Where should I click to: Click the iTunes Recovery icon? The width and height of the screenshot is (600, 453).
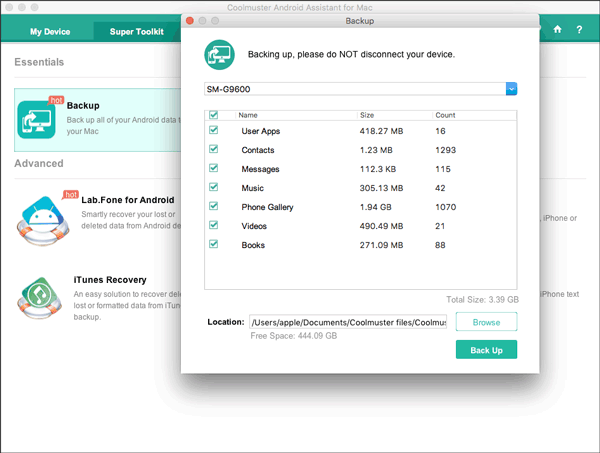[39, 298]
